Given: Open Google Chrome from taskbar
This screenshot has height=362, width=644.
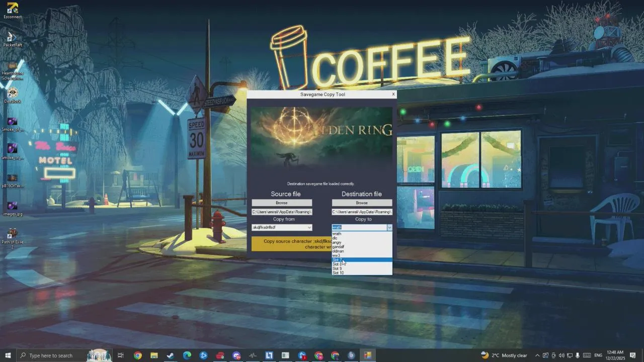Looking at the screenshot, I should (137, 355).
